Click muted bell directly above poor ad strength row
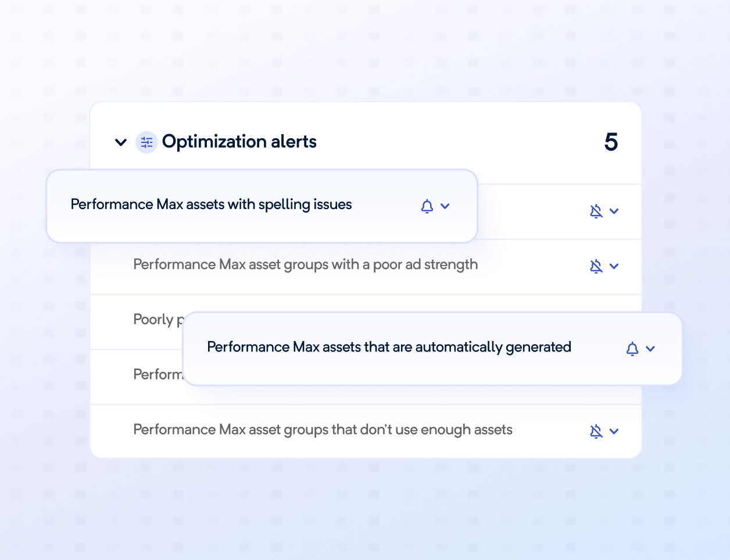Image resolution: width=730 pixels, height=560 pixels. [x=596, y=211]
